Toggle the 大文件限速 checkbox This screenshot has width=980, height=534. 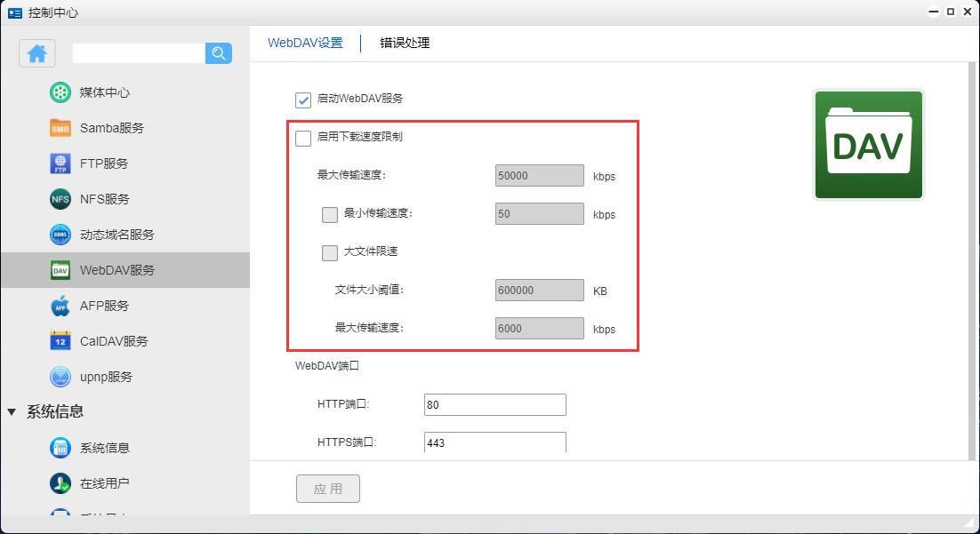(330, 252)
